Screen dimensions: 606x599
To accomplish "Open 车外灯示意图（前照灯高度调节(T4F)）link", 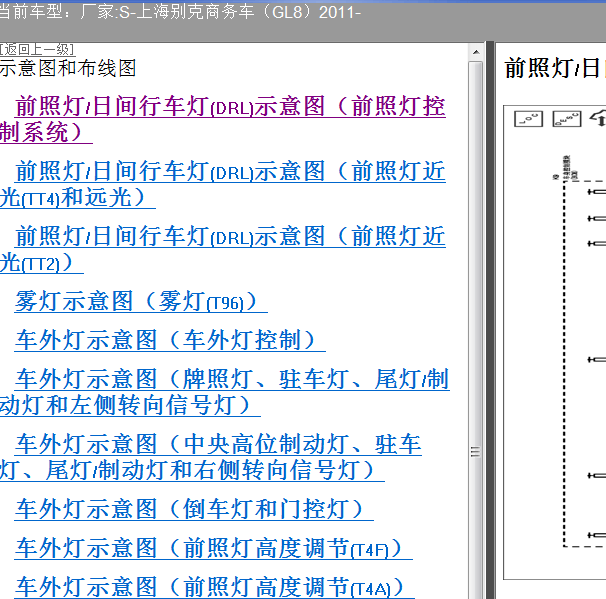I will pyautogui.click(x=213, y=548).
